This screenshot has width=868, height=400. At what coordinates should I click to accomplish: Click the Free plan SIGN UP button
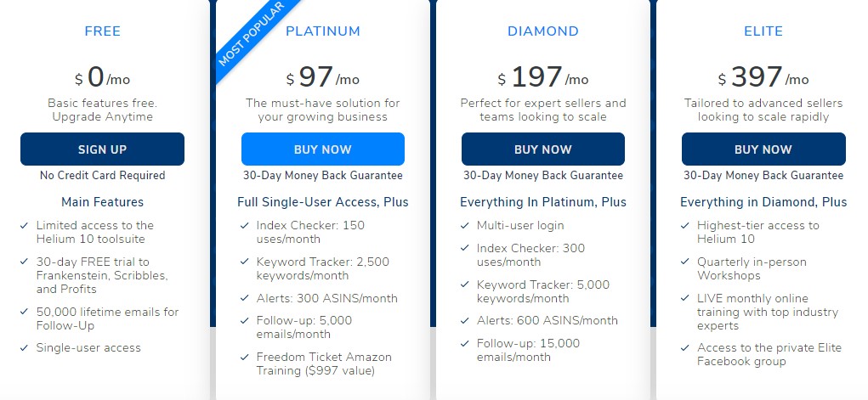(102, 149)
